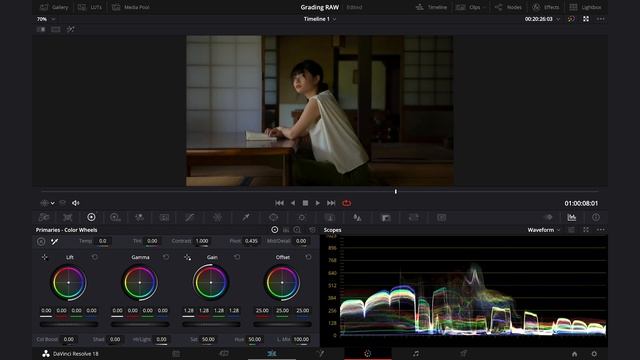Viewport: 640px width, 360px height.
Task: Show the Timeline panel
Action: [431, 7]
